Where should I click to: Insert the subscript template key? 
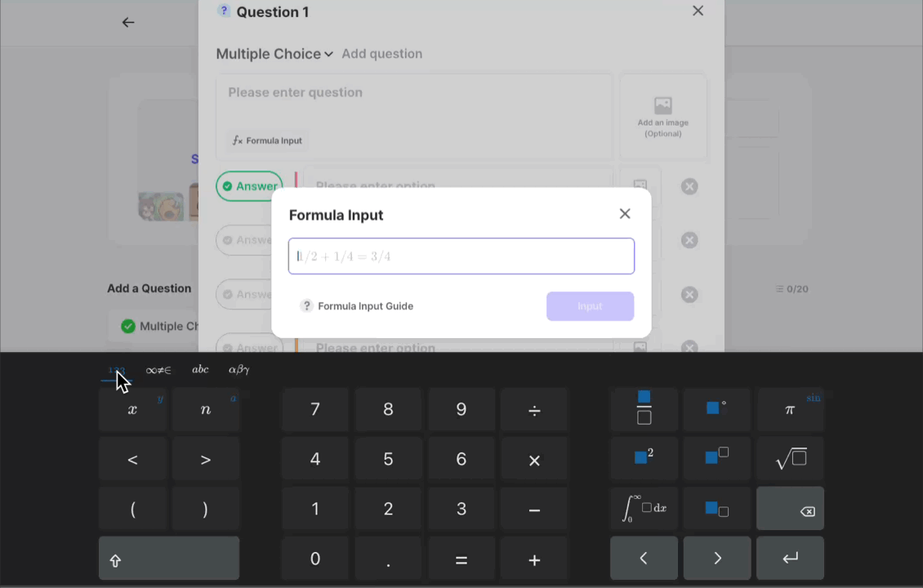pyautogui.click(x=717, y=509)
